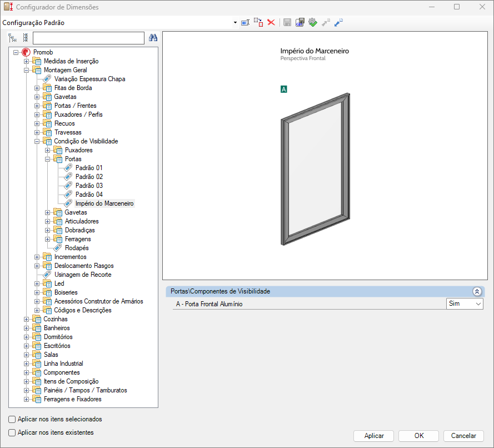Click the collapse tree icon beside search box

[26, 38]
